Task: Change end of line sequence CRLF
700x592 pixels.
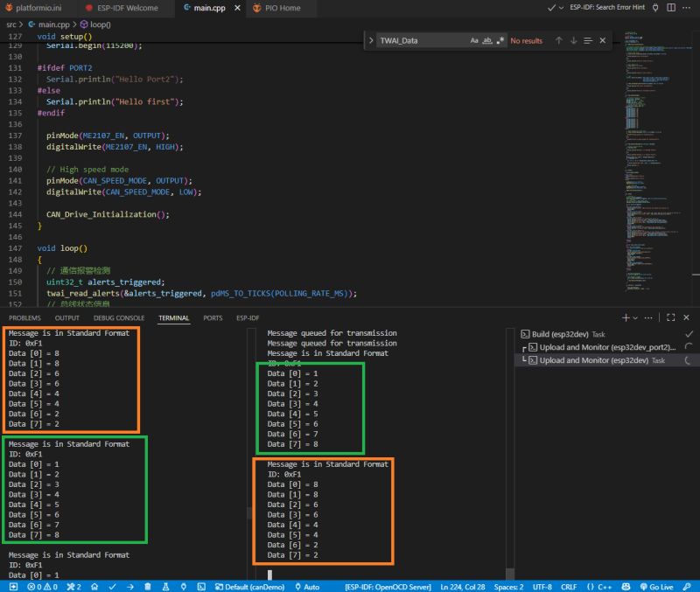Action: [569, 587]
